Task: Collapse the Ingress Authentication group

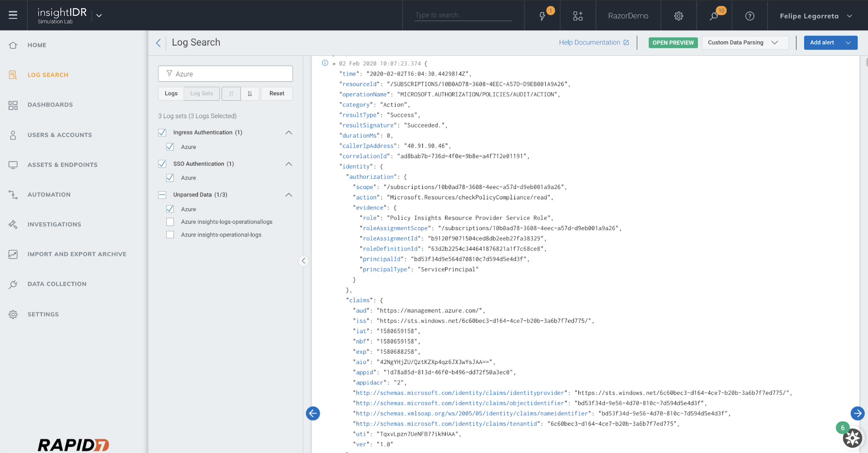Action: click(x=289, y=132)
